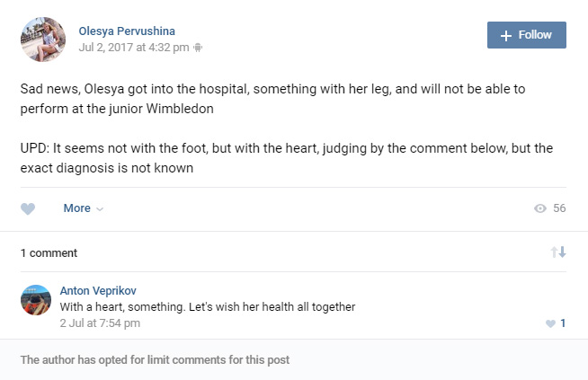Click the views eye icon

(x=540, y=208)
